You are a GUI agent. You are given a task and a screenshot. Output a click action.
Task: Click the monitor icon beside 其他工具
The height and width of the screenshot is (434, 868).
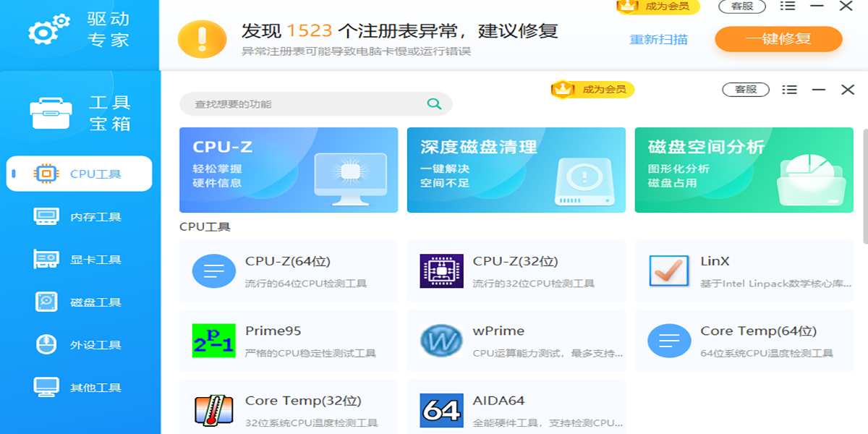point(46,387)
